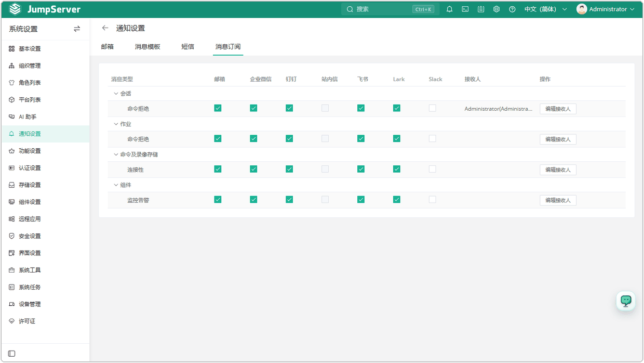
Task: Click the view switch arrows icon
Action: point(77,29)
